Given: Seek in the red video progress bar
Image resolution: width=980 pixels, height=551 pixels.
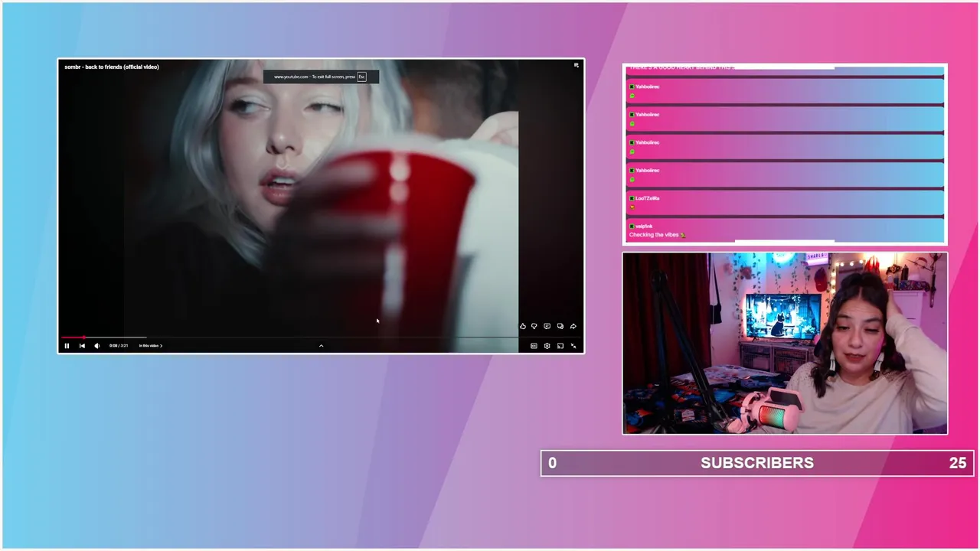Looking at the screenshot, I should (320, 337).
